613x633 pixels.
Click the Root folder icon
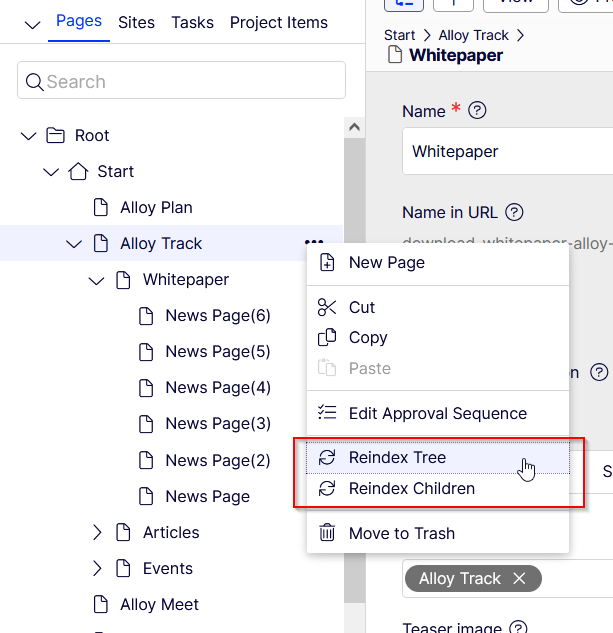(55, 136)
